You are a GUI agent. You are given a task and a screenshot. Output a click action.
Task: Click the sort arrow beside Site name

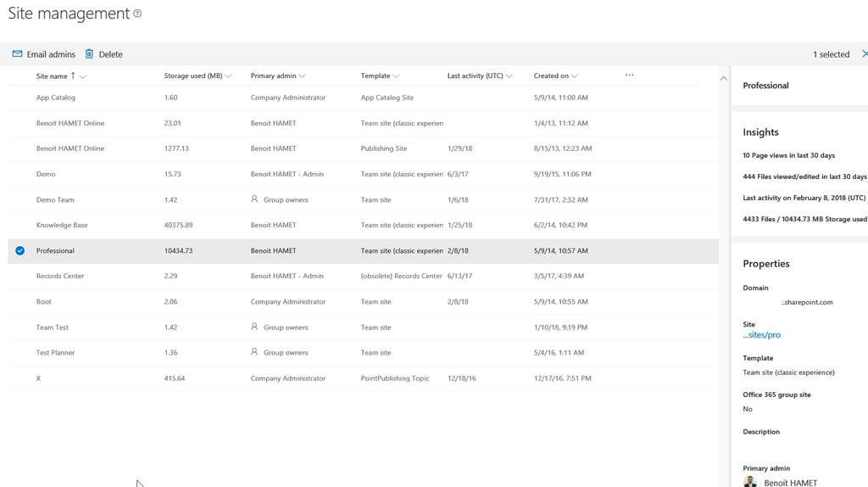pos(73,76)
